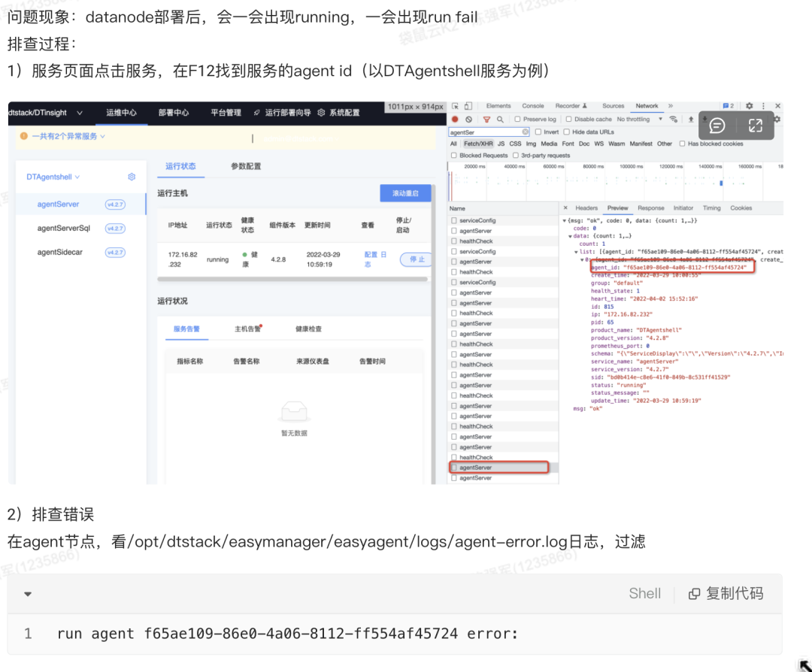The image size is (812, 672).
Task: Switch to the 参数配置 tab
Action: point(246,166)
